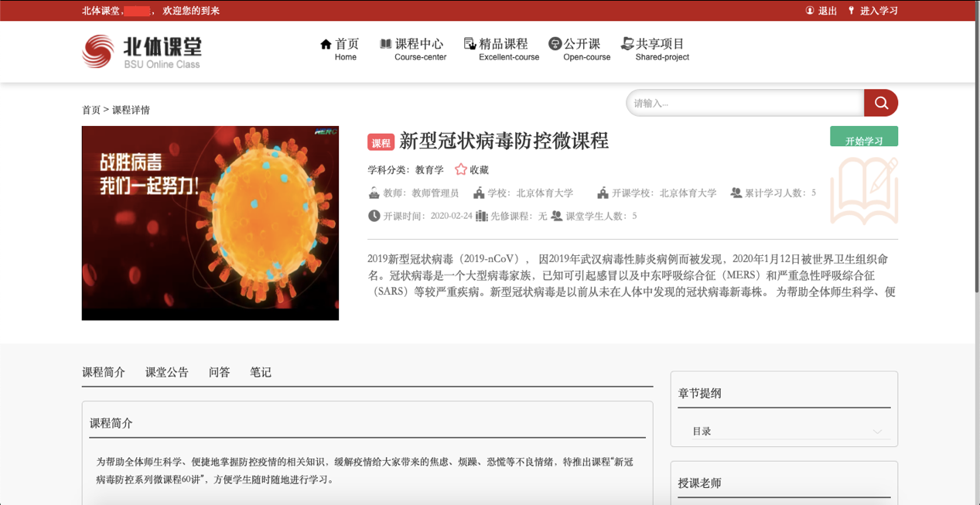Click the search input field
The width and height of the screenshot is (980, 505).
click(x=744, y=103)
